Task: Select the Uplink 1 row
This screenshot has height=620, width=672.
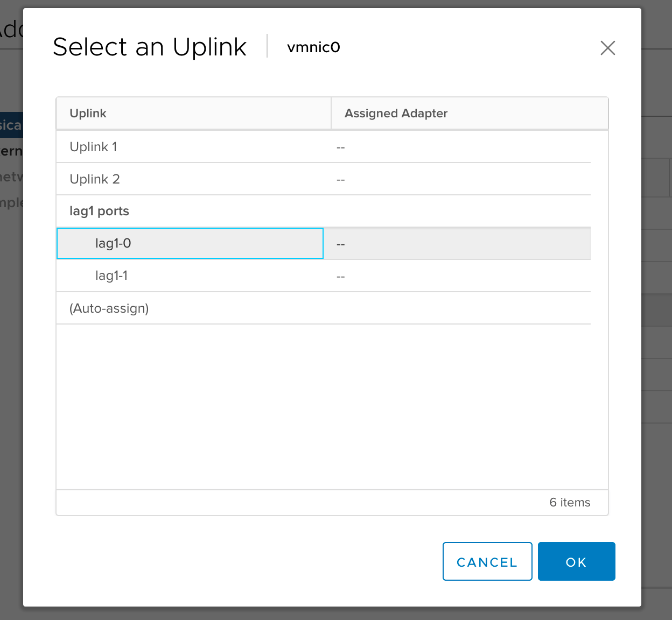Action: pos(94,147)
